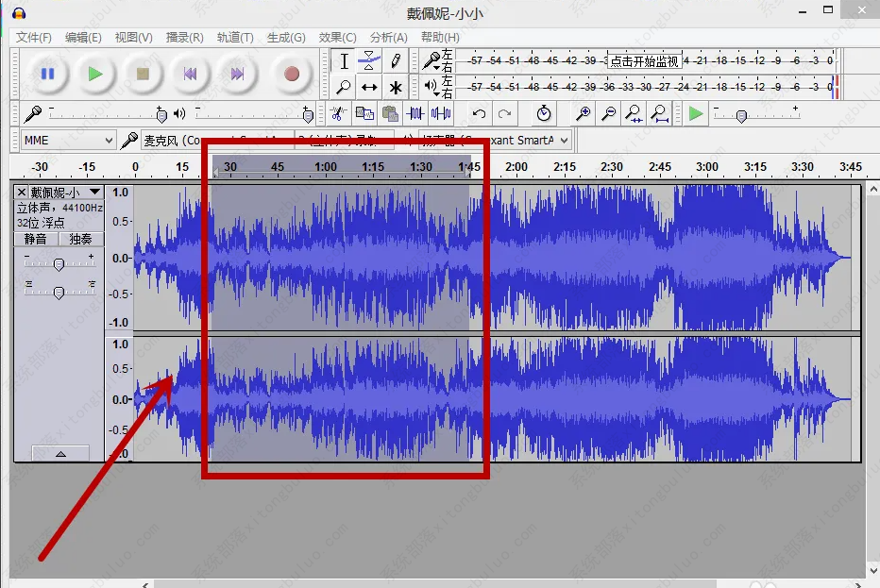Open the 效果(C) menu

click(337, 38)
